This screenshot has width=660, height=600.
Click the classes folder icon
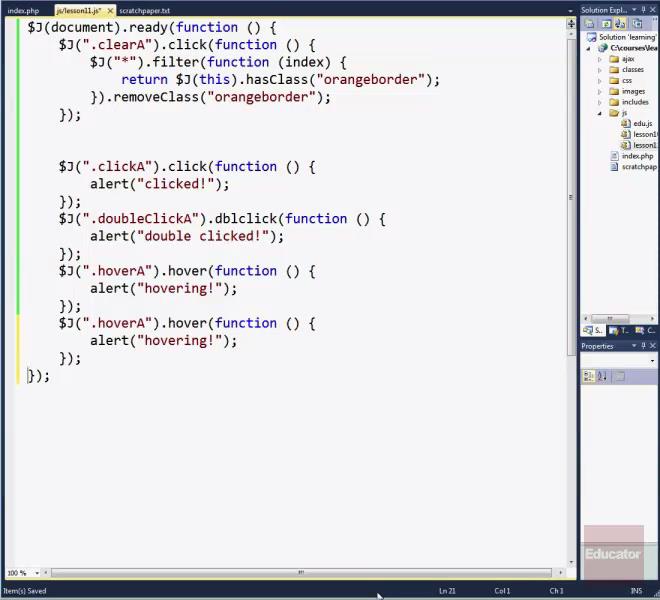pyautogui.click(x=614, y=69)
